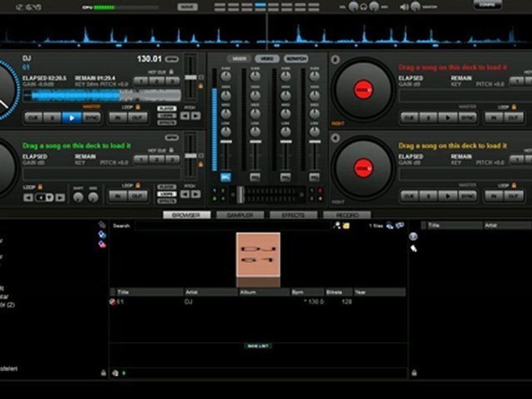Select the track row titled 61
This screenshot has width=532, height=399.
258,301
